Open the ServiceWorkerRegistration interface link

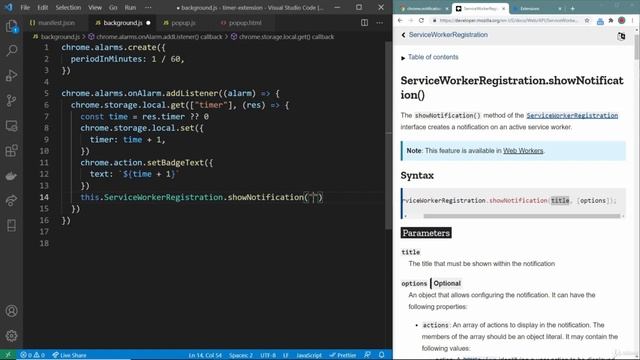click(x=572, y=116)
